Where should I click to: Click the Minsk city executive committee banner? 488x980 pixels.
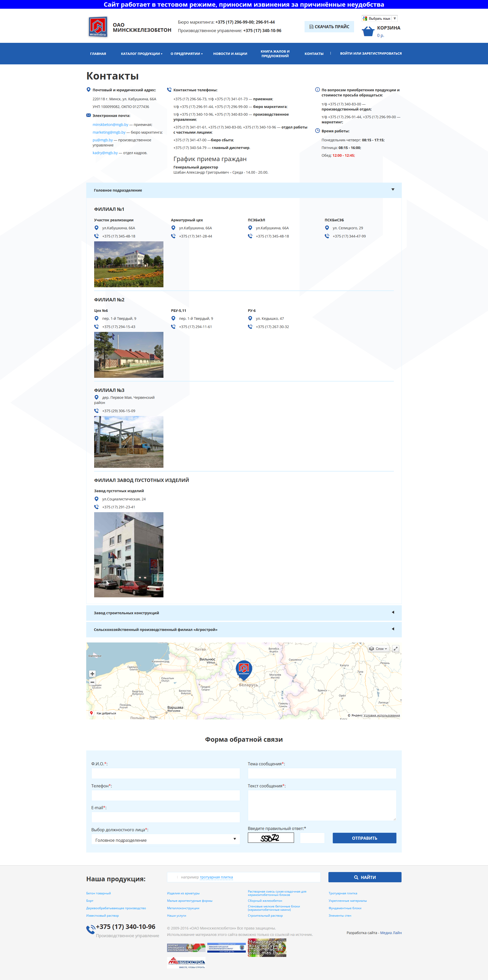(x=227, y=948)
